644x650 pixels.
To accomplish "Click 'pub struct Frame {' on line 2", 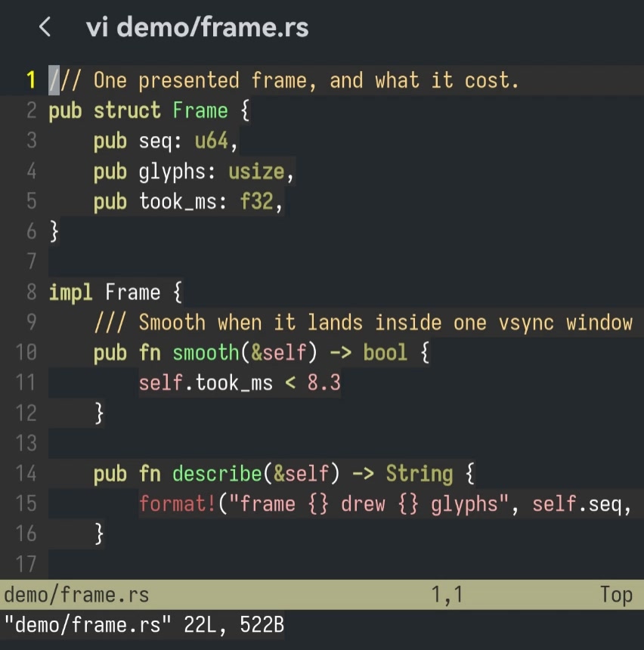I will [x=150, y=110].
